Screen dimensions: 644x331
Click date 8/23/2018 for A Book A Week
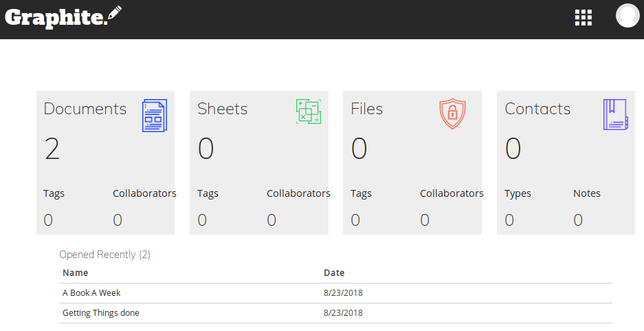(x=343, y=292)
